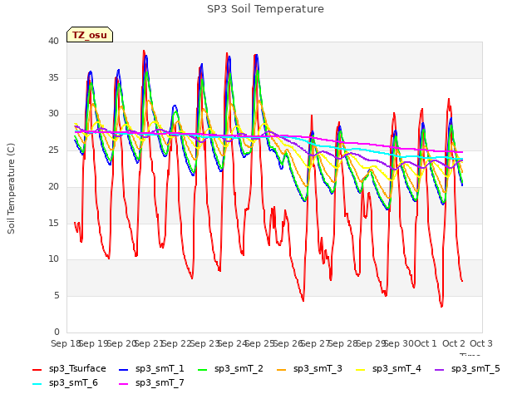Click the 20 y-axis tick label
The width and height of the screenshot is (532, 399).
tap(53, 186)
